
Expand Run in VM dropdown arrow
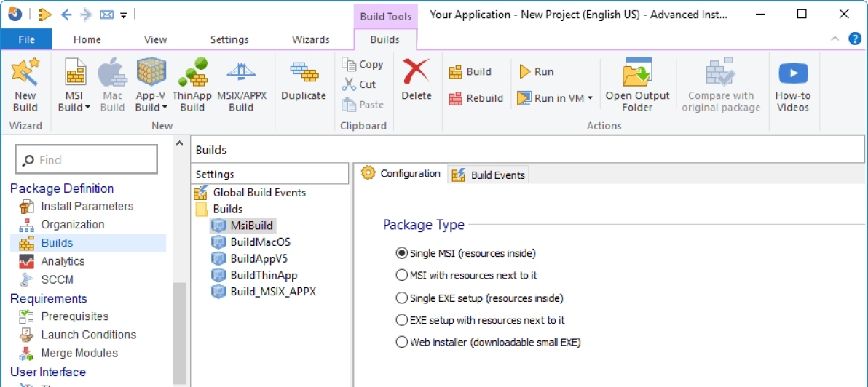(x=590, y=98)
